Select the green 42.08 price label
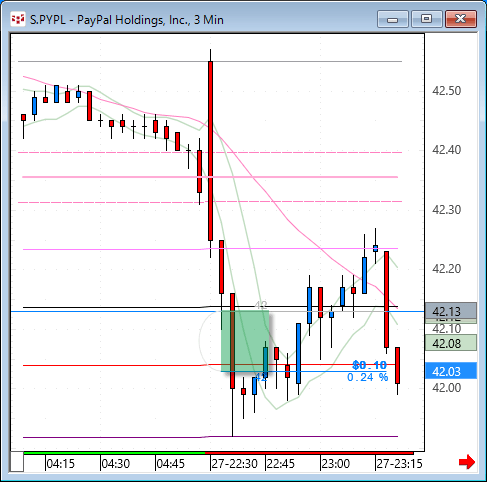The width and height of the screenshot is (487, 482). (x=451, y=343)
